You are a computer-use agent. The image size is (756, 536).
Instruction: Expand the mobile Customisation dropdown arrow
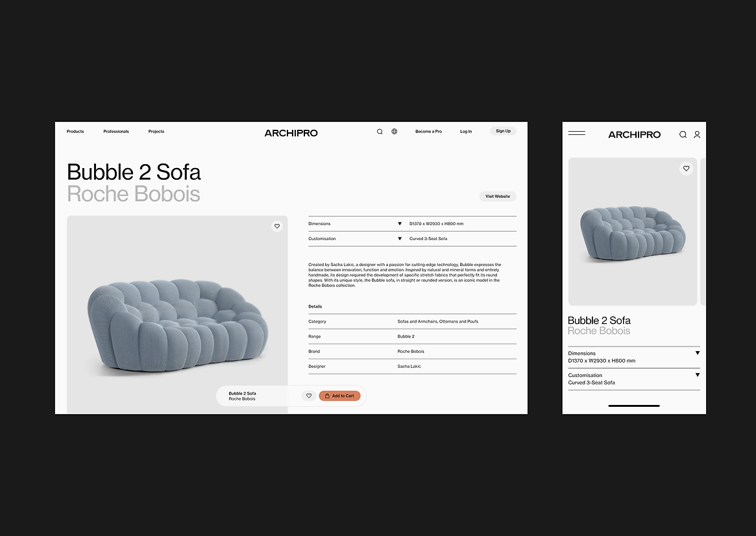point(697,375)
